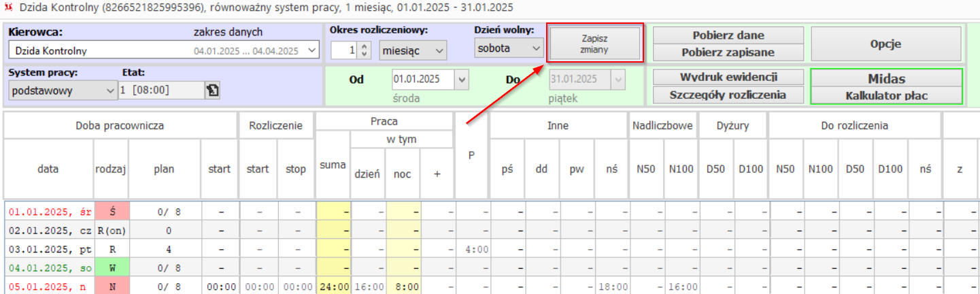Viewport: 980px width, 294px height.
Task: Click the green W rodzaj cell
Action: tap(112, 267)
